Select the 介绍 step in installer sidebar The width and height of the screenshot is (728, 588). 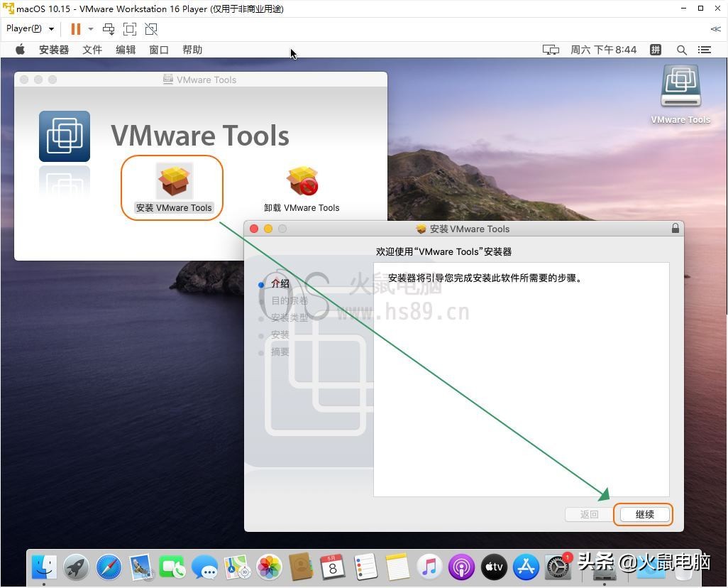pos(280,283)
